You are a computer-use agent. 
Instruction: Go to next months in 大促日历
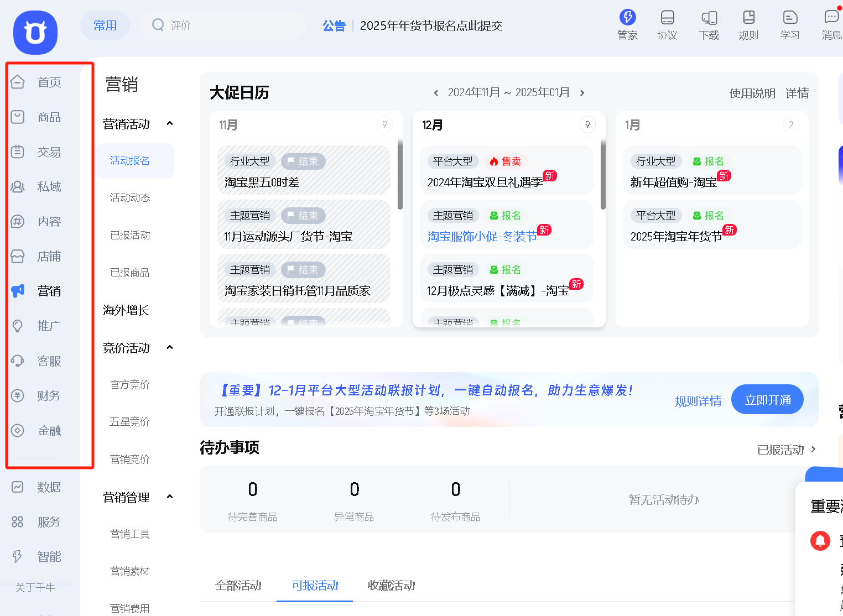[x=582, y=93]
